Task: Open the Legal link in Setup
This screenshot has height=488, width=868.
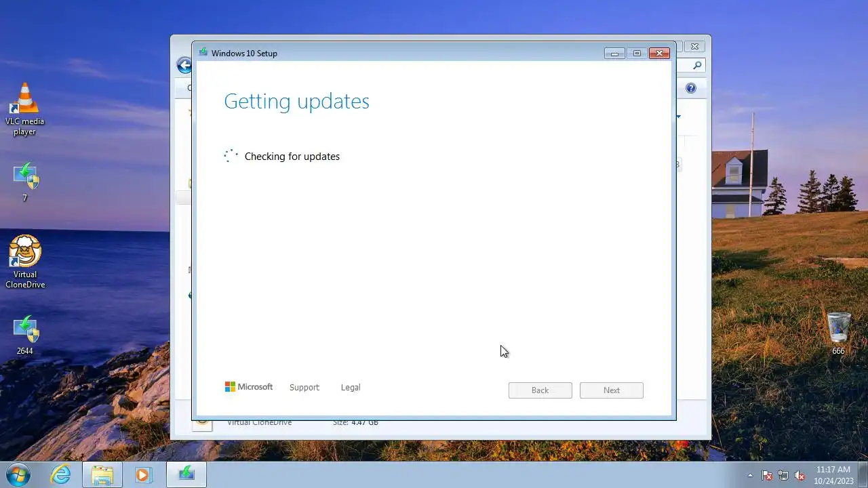Action: (351, 388)
